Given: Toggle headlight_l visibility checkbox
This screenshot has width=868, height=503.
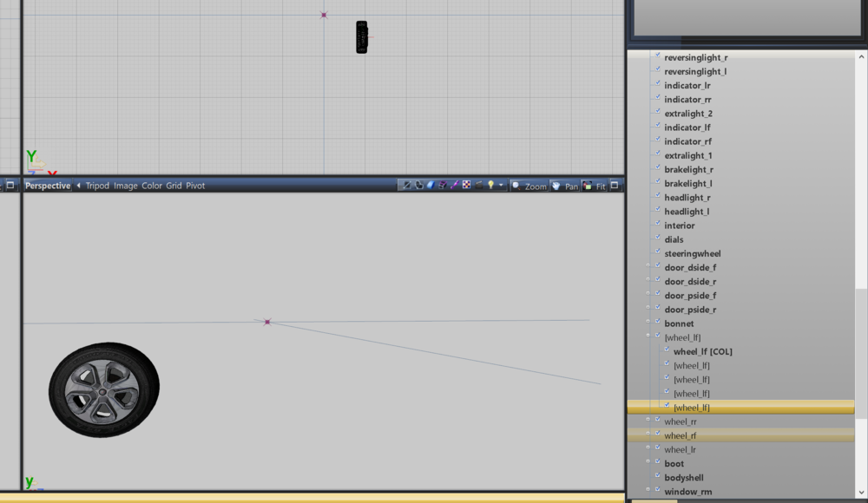Looking at the screenshot, I should click(x=658, y=209).
